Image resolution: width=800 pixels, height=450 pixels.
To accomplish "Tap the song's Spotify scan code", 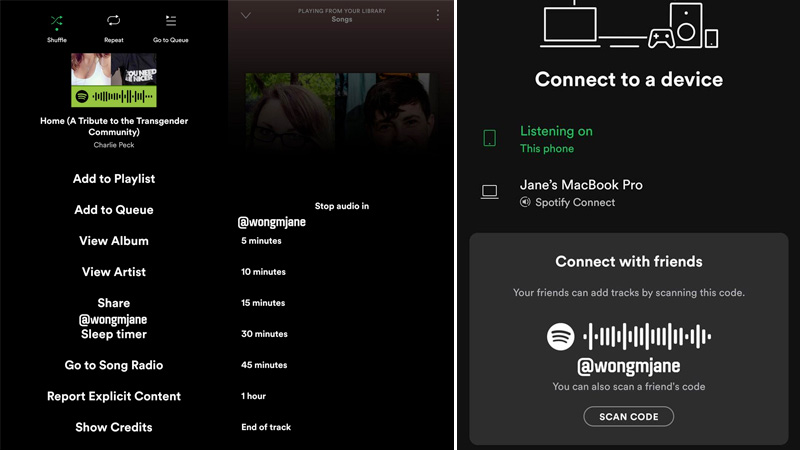I will click(114, 96).
